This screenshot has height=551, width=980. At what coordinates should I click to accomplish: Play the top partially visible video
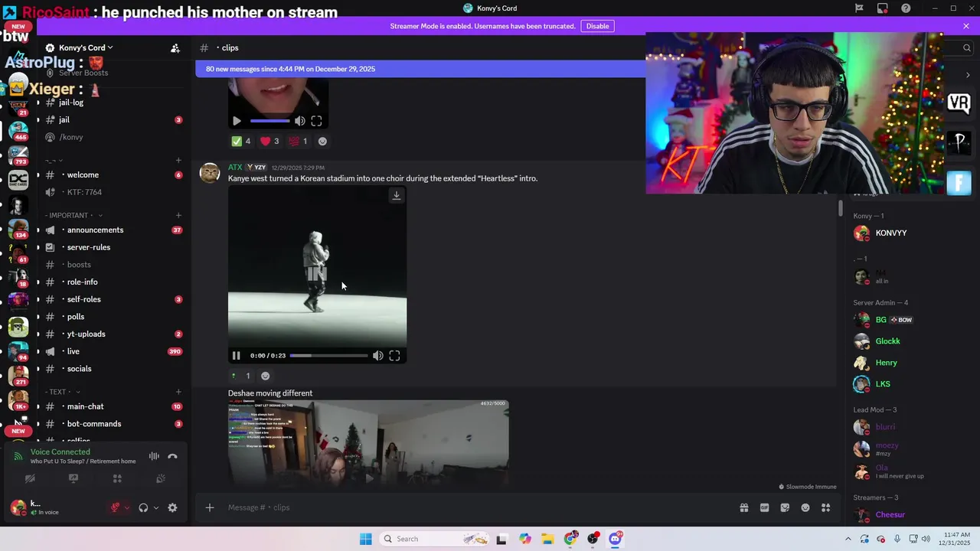coord(237,121)
